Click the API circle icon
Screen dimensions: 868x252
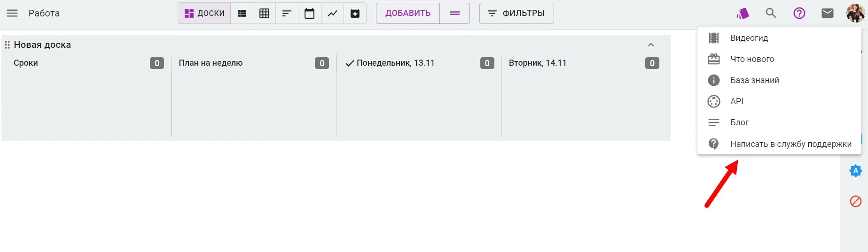pos(714,101)
